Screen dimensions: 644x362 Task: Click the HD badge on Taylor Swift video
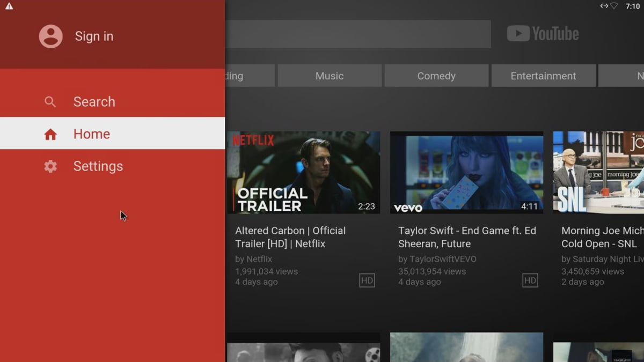coord(530,280)
